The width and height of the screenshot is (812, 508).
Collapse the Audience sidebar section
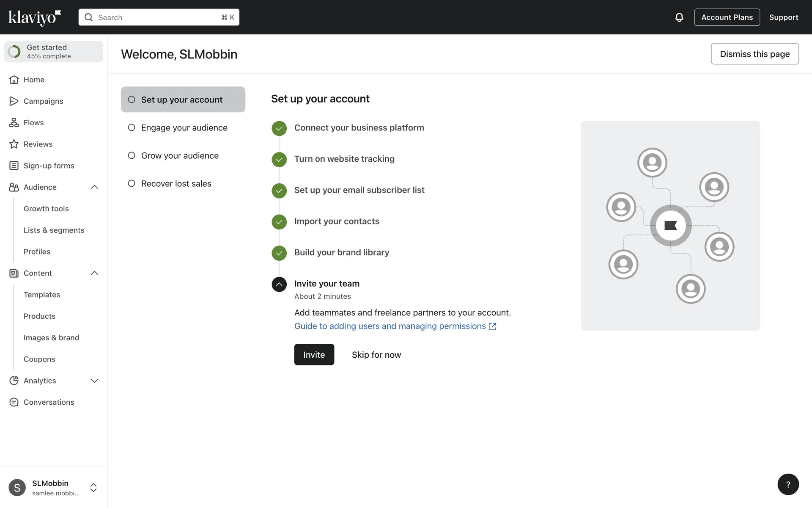click(x=94, y=187)
